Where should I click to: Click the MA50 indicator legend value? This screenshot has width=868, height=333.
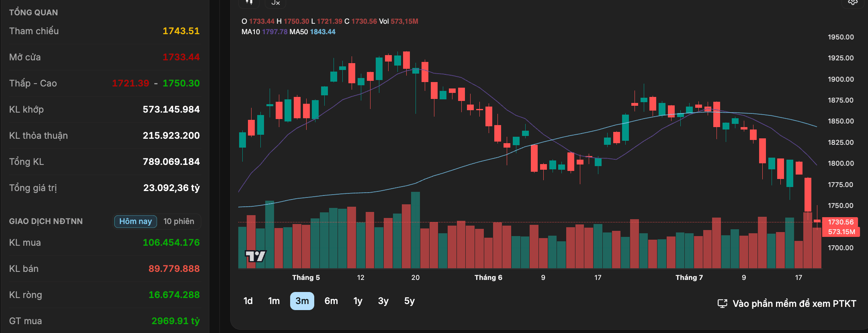tap(323, 32)
